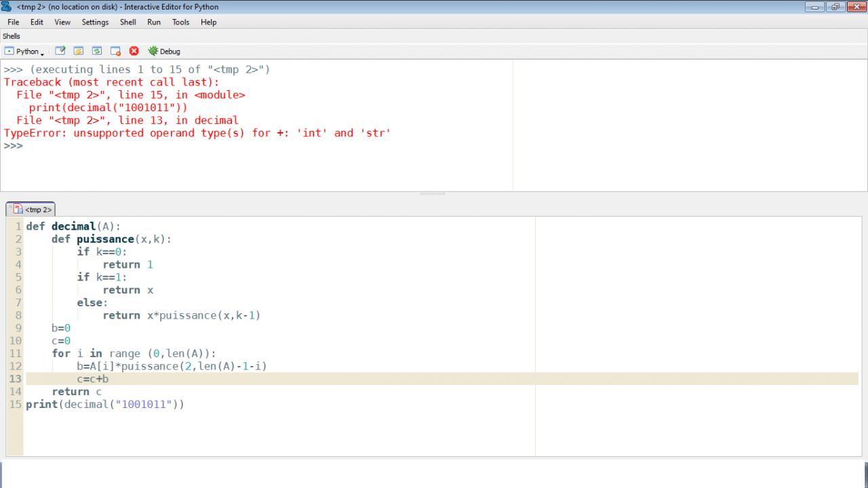
Task: Click the 'c=0' code line
Action: [61, 341]
